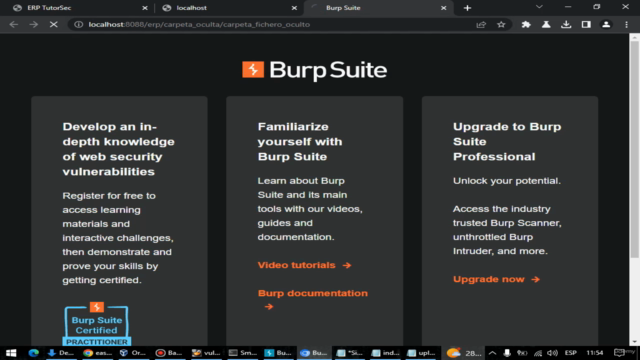Click the heading 'Upgrade to Burp Suite Professional'
Screen dimensions: 640x360
click(507, 142)
